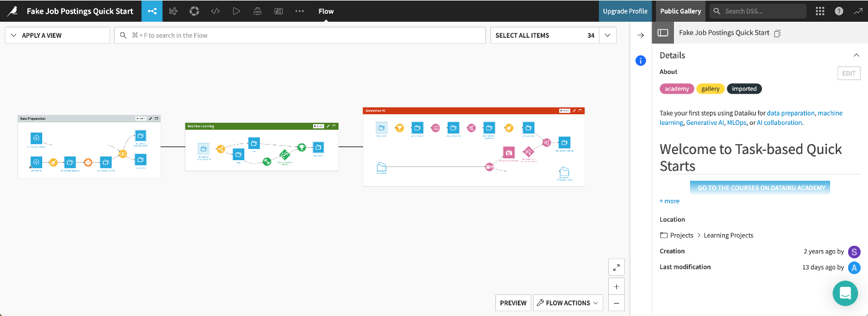Open the code notebooks icon

[x=215, y=11]
